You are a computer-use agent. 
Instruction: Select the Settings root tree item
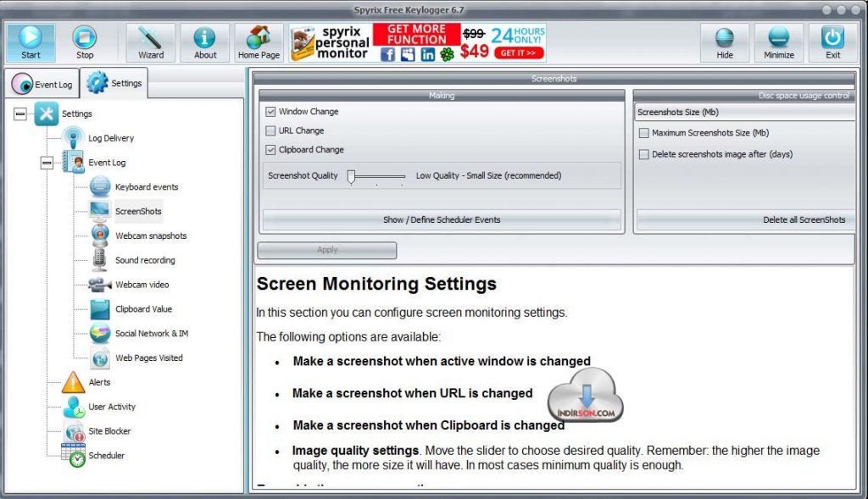pos(76,114)
